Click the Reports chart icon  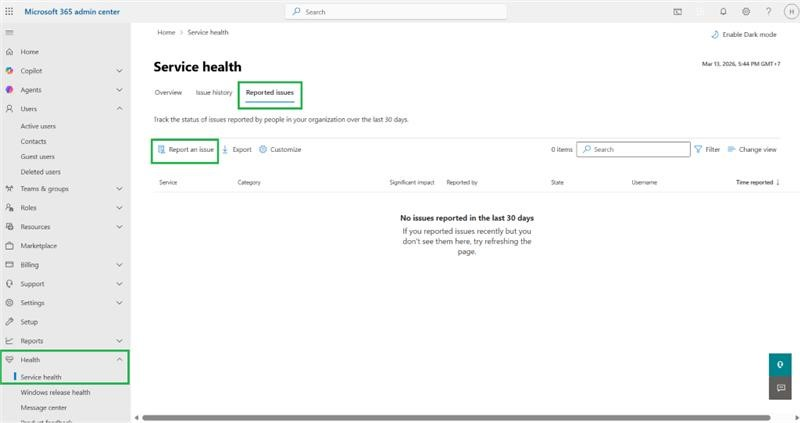point(9,341)
